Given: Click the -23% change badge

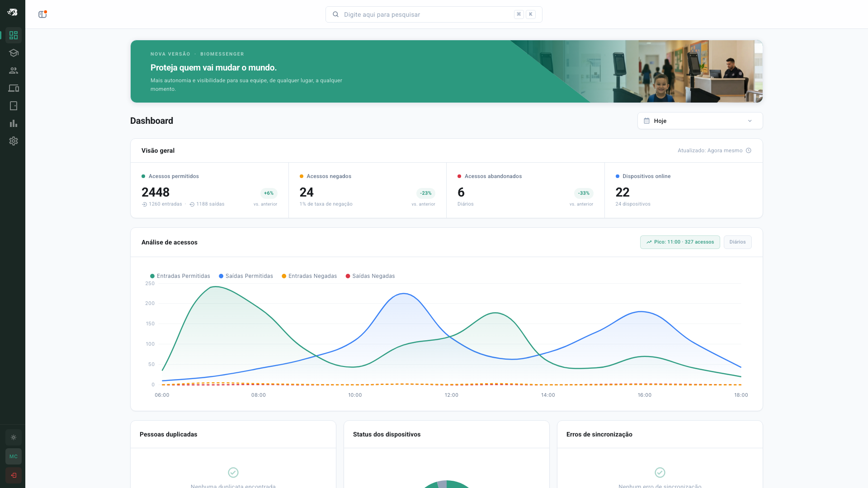Looking at the screenshot, I should [425, 193].
